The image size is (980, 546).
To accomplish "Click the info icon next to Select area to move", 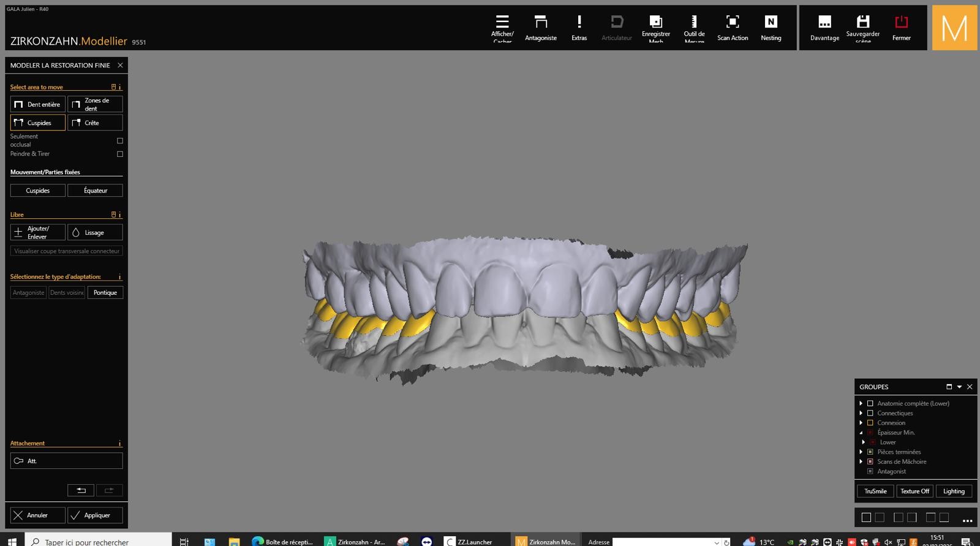I will click(120, 87).
